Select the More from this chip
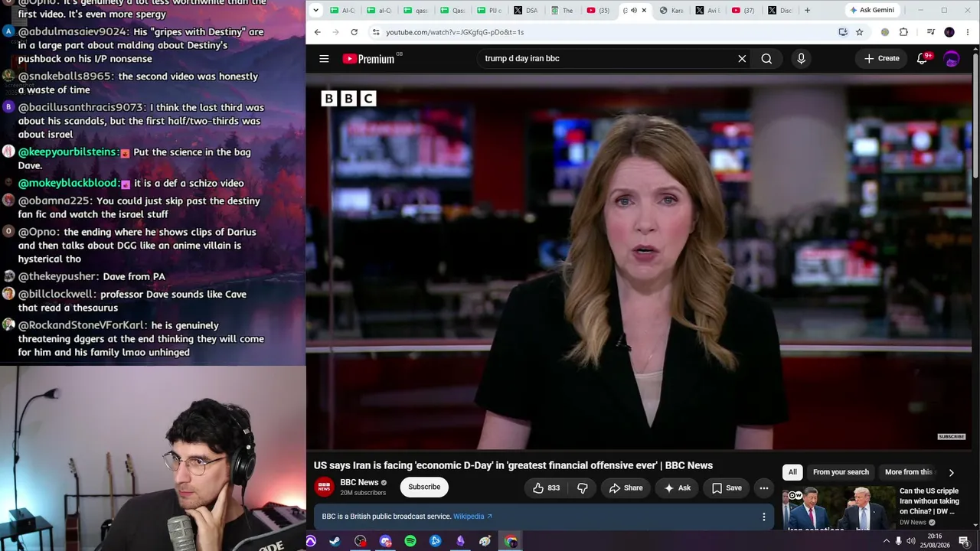 [x=909, y=472]
